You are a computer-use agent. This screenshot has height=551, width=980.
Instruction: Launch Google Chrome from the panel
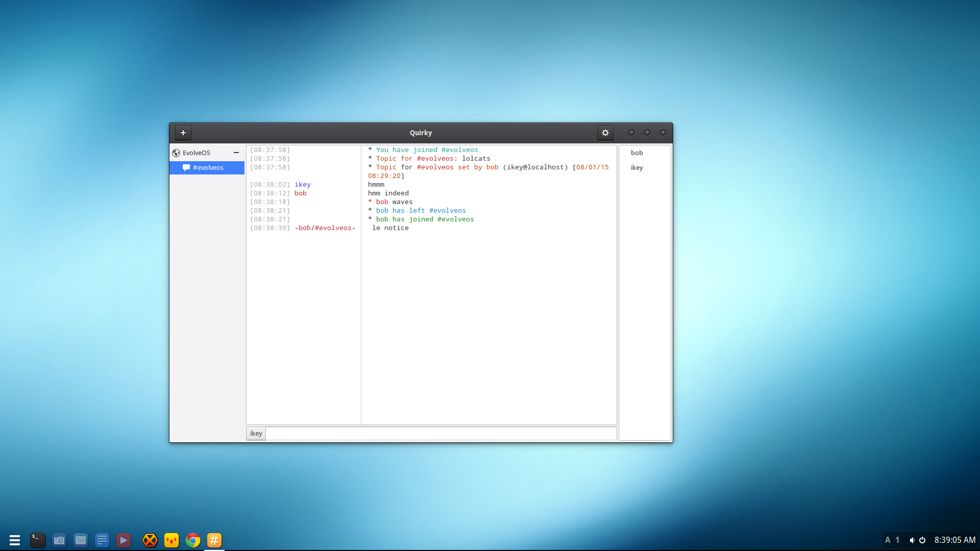point(193,540)
